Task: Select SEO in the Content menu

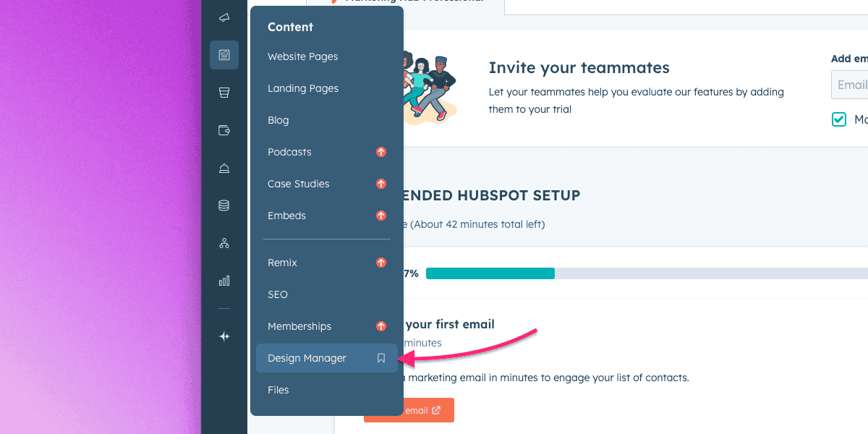Action: (278, 294)
